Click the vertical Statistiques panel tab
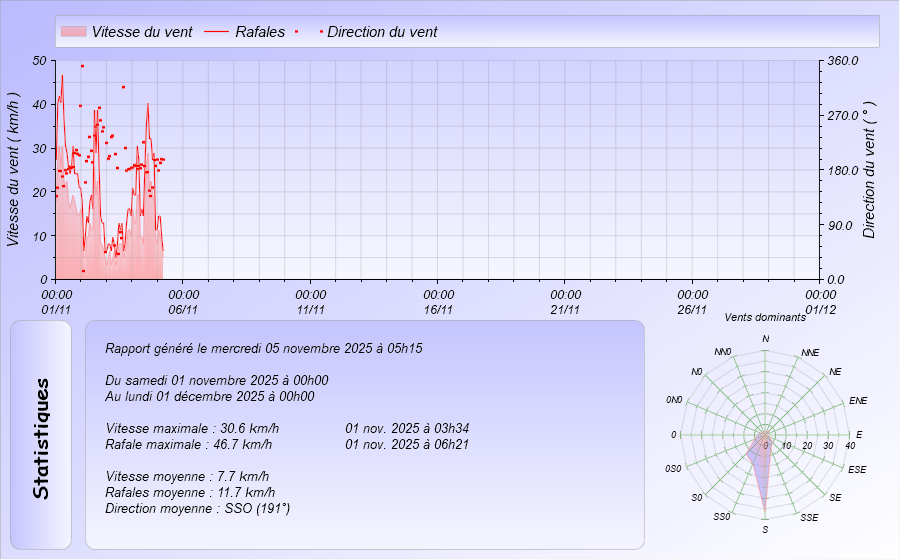This screenshot has height=560, width=900. [40, 438]
